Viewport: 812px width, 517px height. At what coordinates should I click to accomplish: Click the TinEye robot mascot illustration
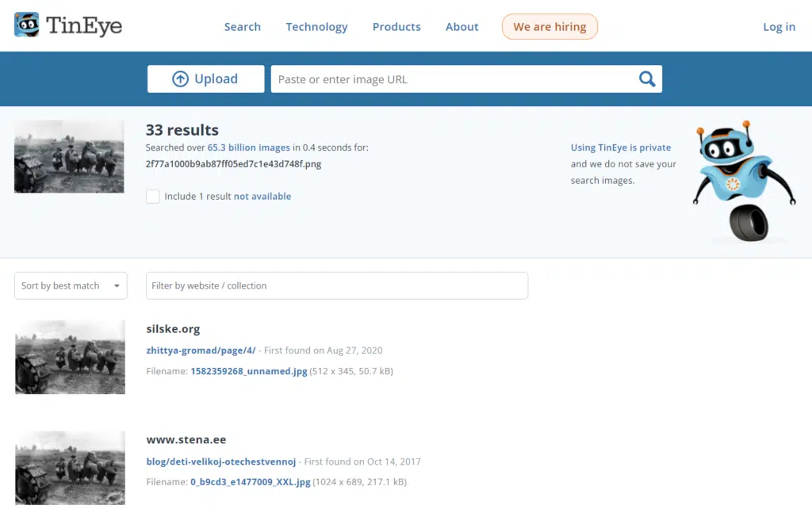[742, 182]
